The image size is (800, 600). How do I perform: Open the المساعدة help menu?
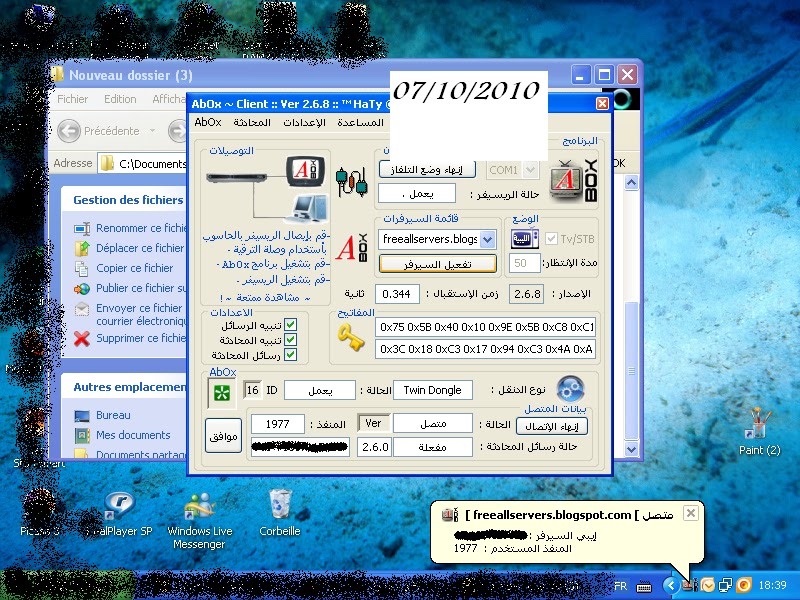[360, 122]
